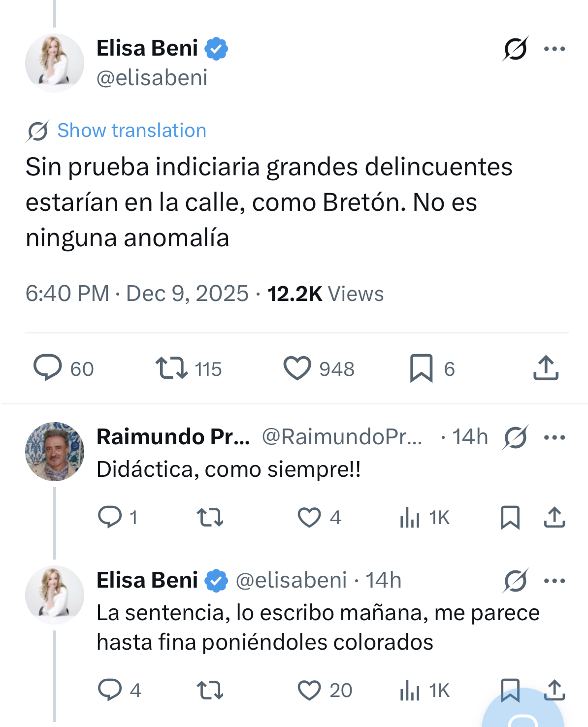
Task: Share the main post by Elisa Beni
Action: point(546,368)
